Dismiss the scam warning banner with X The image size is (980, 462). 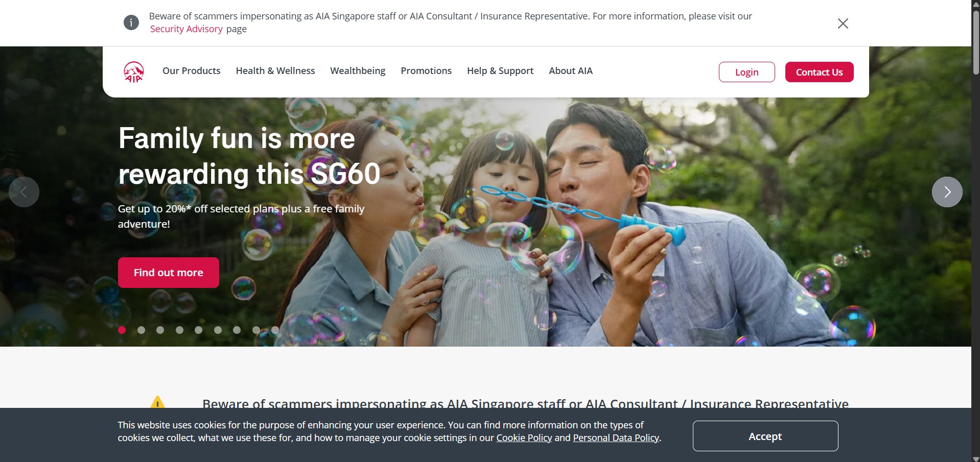pyautogui.click(x=843, y=23)
